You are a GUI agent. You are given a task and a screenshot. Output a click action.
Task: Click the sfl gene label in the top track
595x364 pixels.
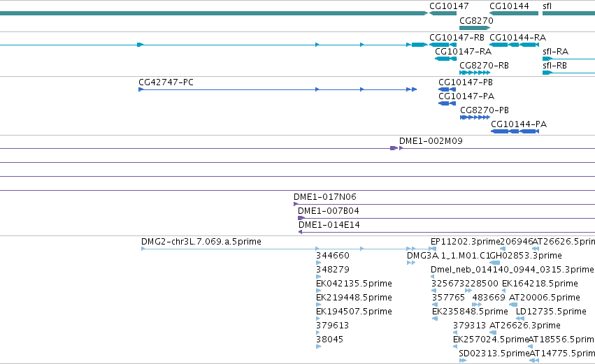[547, 6]
